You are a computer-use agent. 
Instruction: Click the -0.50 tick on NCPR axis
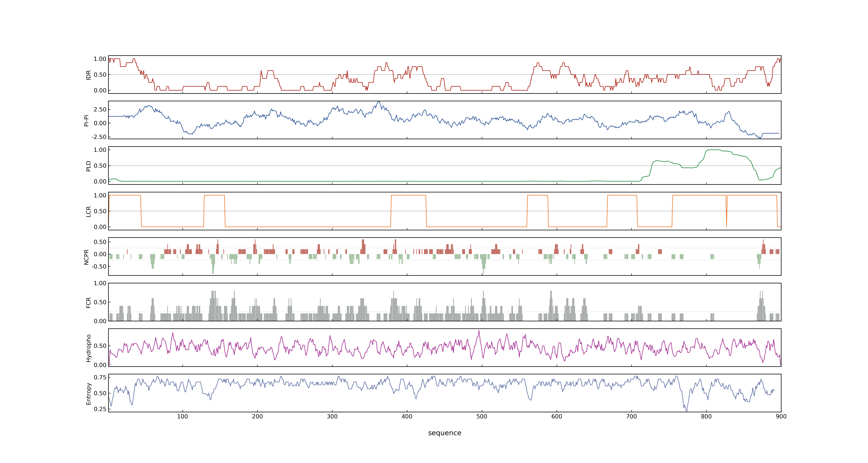pos(99,267)
